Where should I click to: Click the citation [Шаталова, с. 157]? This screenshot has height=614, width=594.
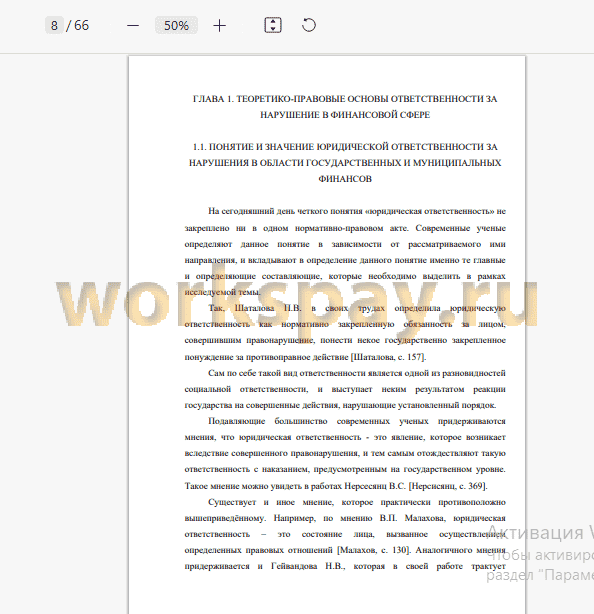(x=388, y=357)
